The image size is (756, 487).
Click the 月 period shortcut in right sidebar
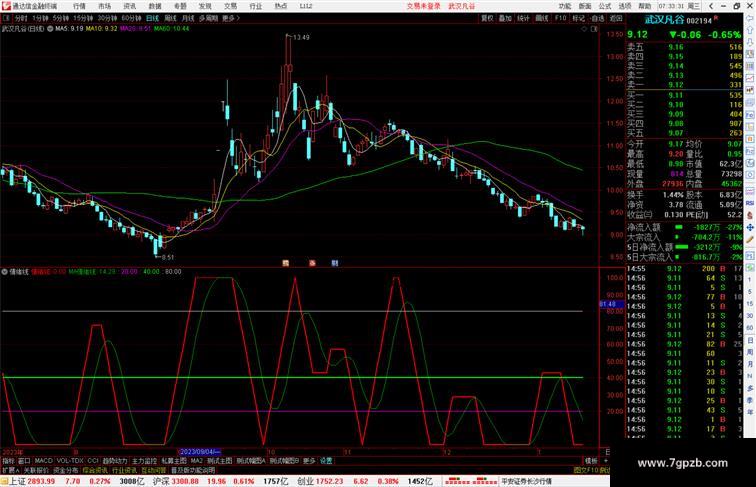[750, 364]
